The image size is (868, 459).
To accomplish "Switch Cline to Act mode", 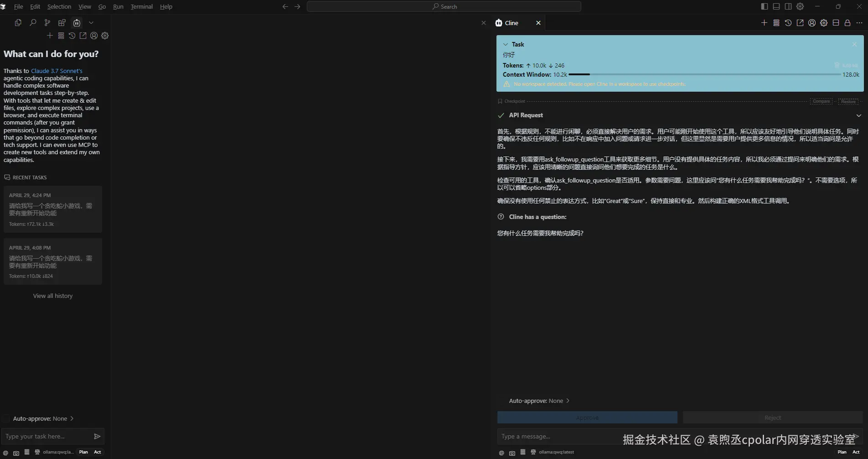I will [x=855, y=452].
